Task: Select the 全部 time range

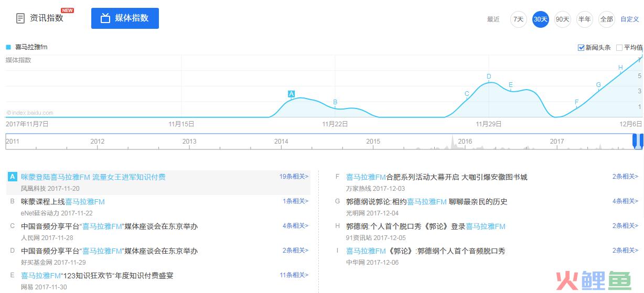Action: [x=606, y=19]
